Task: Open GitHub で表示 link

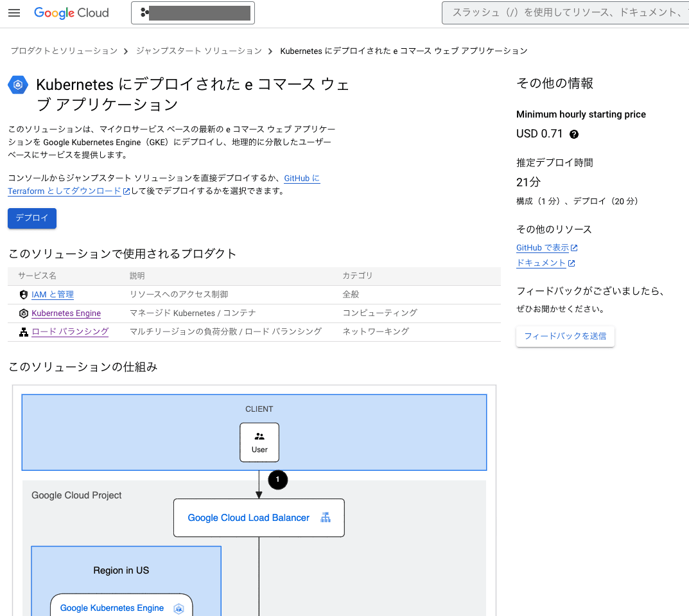Action: click(x=542, y=247)
